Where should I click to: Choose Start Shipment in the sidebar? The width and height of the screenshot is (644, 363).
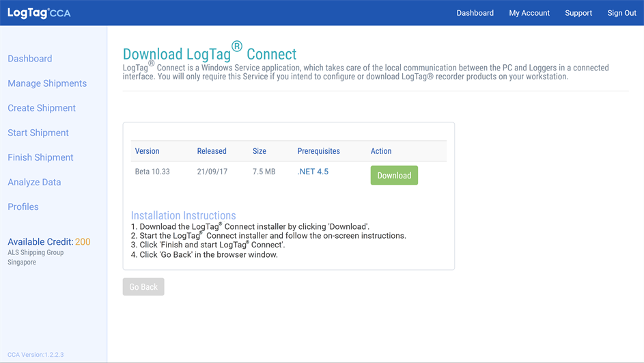[x=38, y=133]
